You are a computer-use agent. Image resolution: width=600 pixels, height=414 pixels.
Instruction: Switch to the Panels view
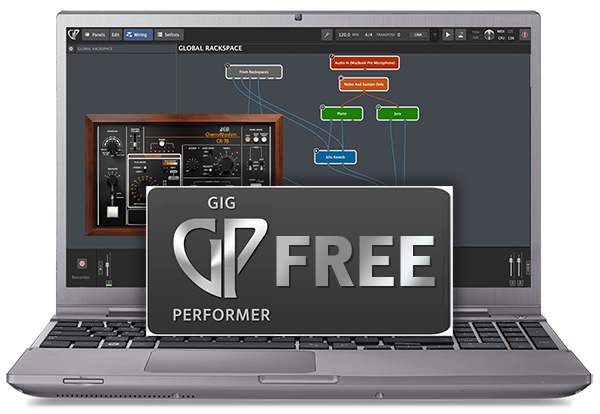96,34
